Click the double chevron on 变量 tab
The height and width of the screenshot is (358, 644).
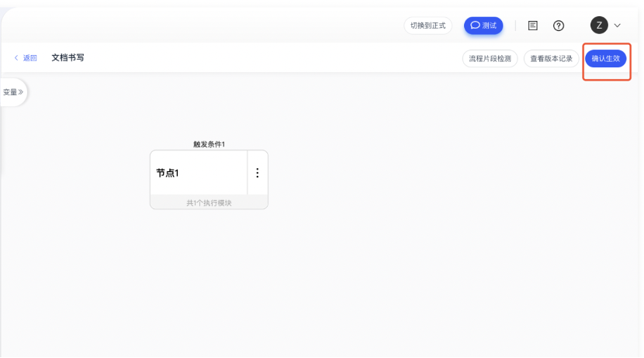tap(21, 92)
